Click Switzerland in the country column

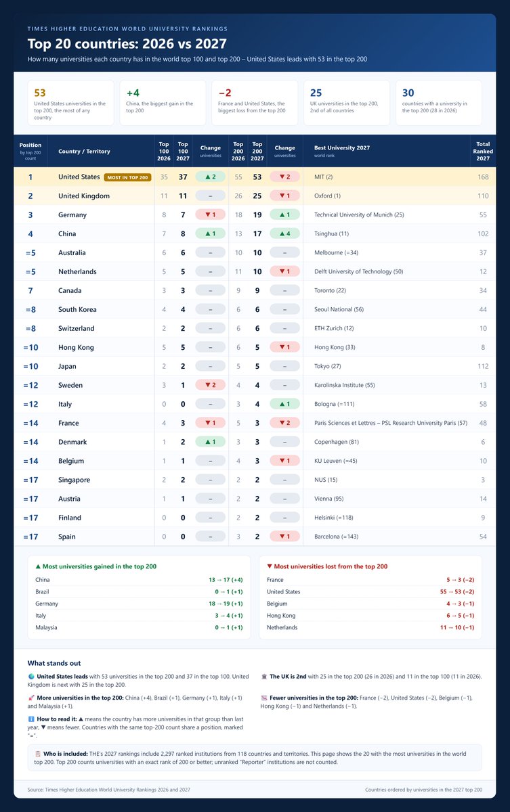(x=77, y=328)
